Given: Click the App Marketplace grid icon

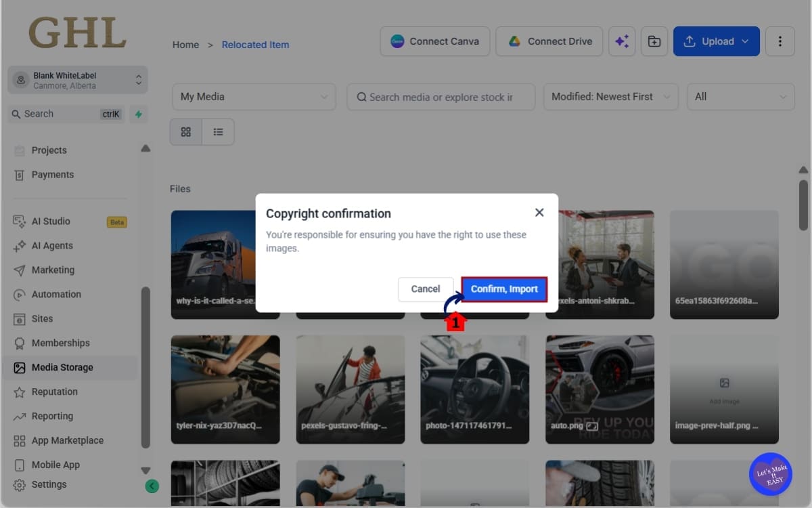Looking at the screenshot, I should coord(19,441).
